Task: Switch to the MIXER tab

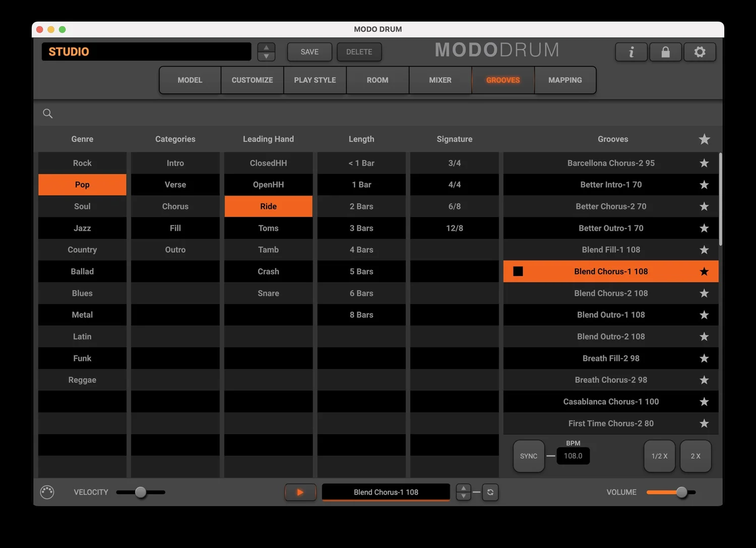Action: (440, 80)
